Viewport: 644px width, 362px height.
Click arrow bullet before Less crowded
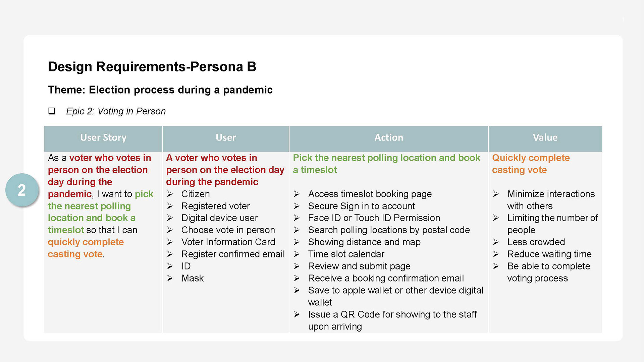[x=496, y=242]
